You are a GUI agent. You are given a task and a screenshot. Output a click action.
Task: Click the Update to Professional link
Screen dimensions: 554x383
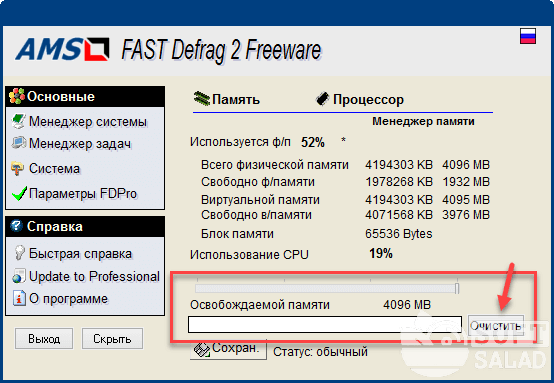[94, 276]
